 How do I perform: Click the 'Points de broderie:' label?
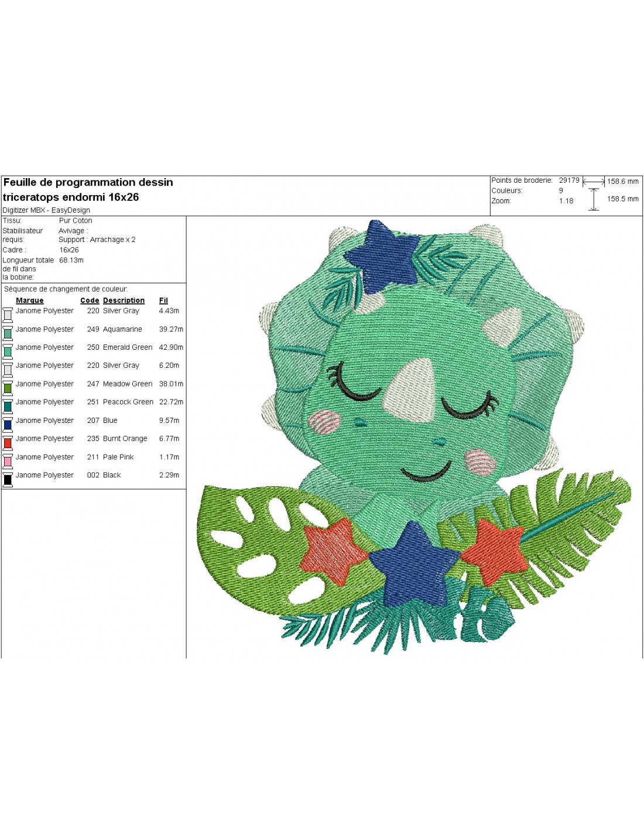coord(522,180)
